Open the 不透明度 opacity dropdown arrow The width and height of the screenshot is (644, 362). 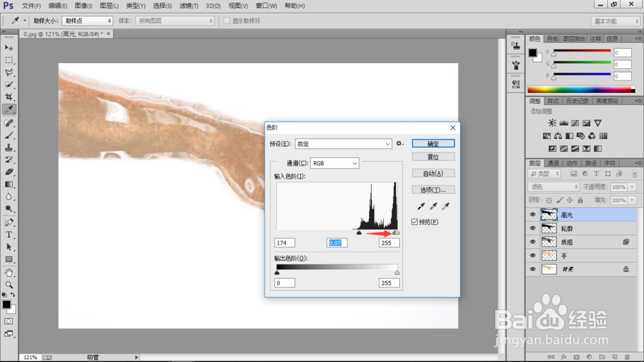pos(632,187)
